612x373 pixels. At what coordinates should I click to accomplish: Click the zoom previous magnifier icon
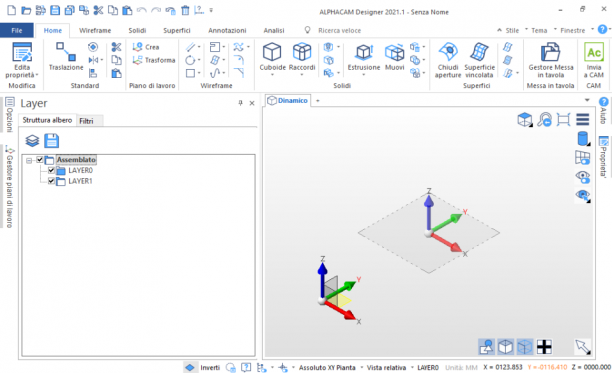[544, 119]
